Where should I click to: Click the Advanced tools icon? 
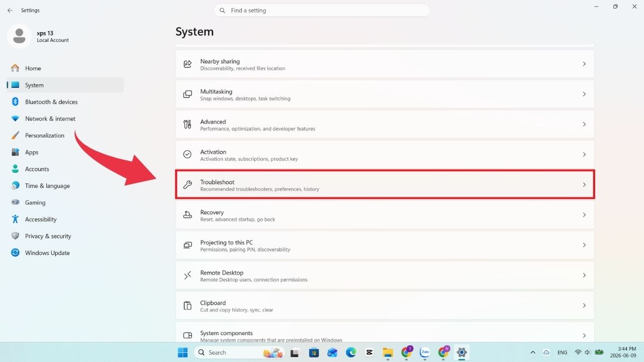click(187, 124)
